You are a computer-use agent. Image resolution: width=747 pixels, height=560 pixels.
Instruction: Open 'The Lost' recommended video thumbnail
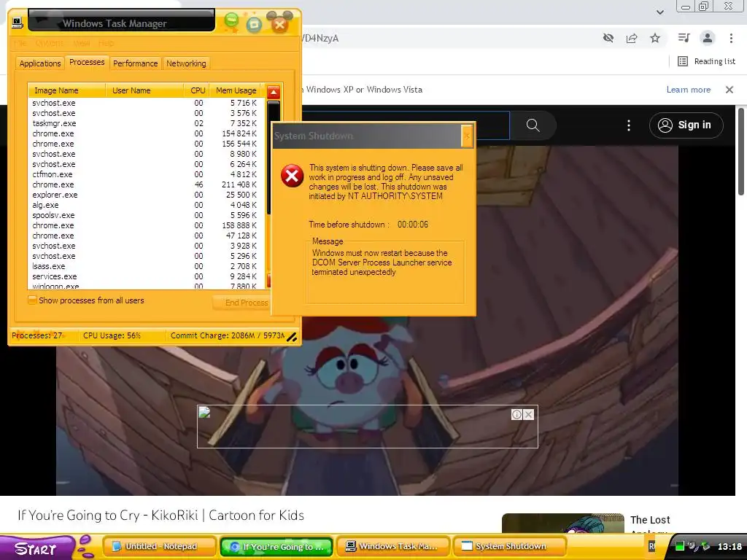(562, 523)
